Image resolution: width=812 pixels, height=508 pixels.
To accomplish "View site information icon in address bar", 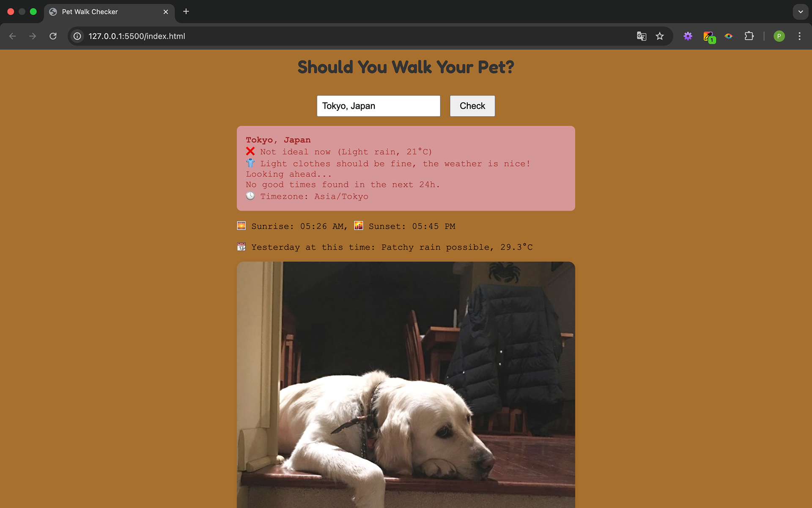I will (77, 36).
